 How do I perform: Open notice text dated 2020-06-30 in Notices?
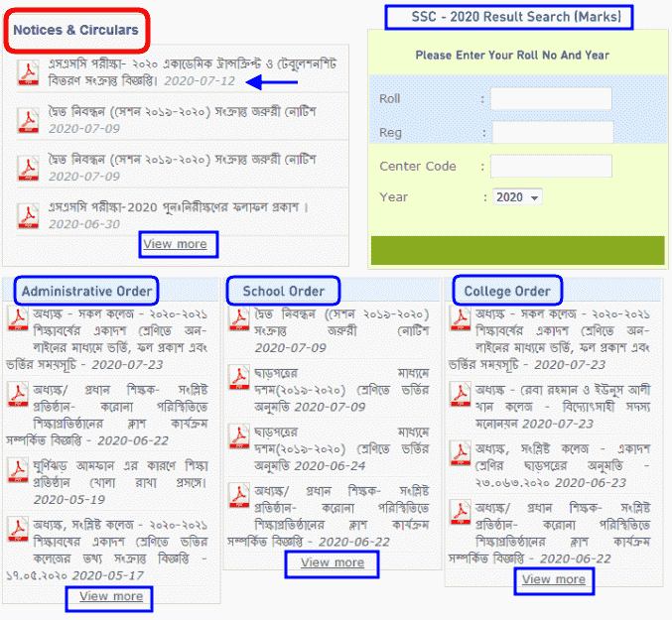click(x=179, y=215)
